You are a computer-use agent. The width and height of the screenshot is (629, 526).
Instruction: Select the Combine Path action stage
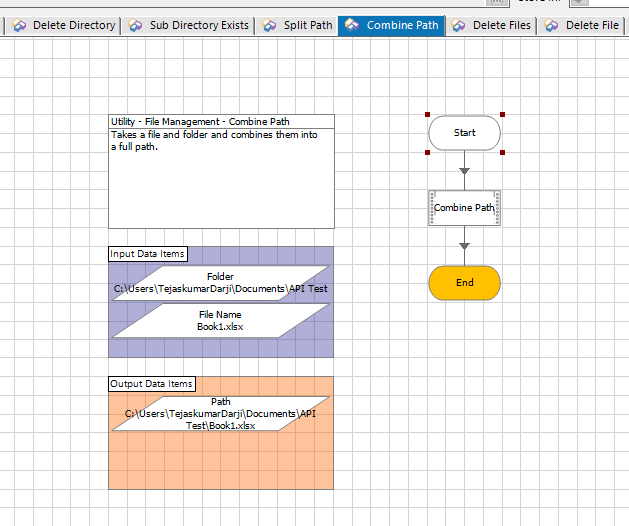(464, 208)
